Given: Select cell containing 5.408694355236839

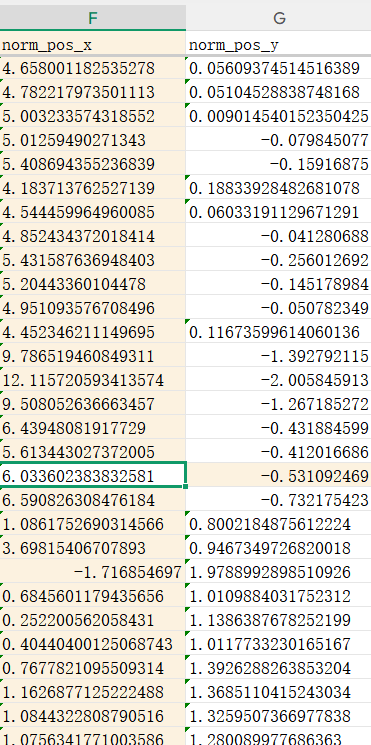Looking at the screenshot, I should coord(93,163).
